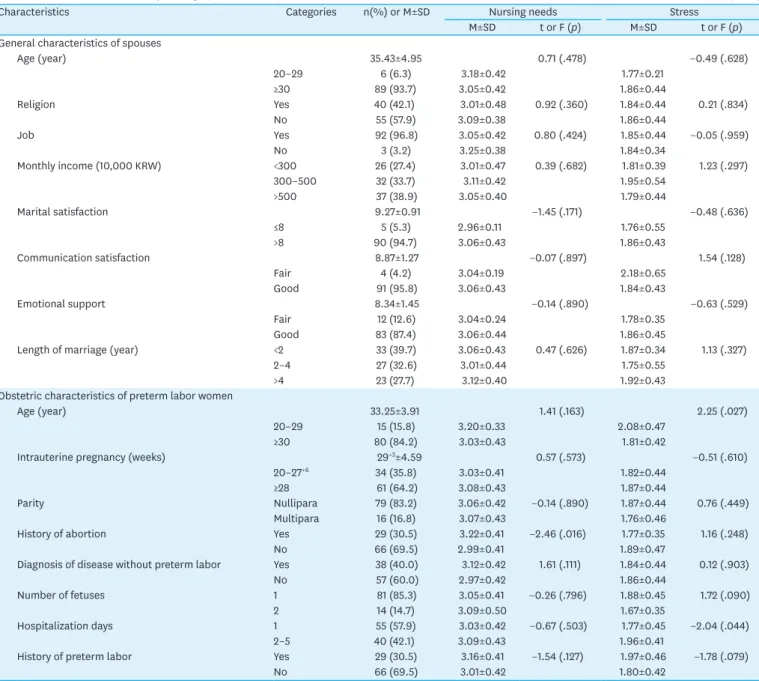Click the count '92 (96.8)'
Viewport: 759px width, 681px height.
tap(396, 136)
